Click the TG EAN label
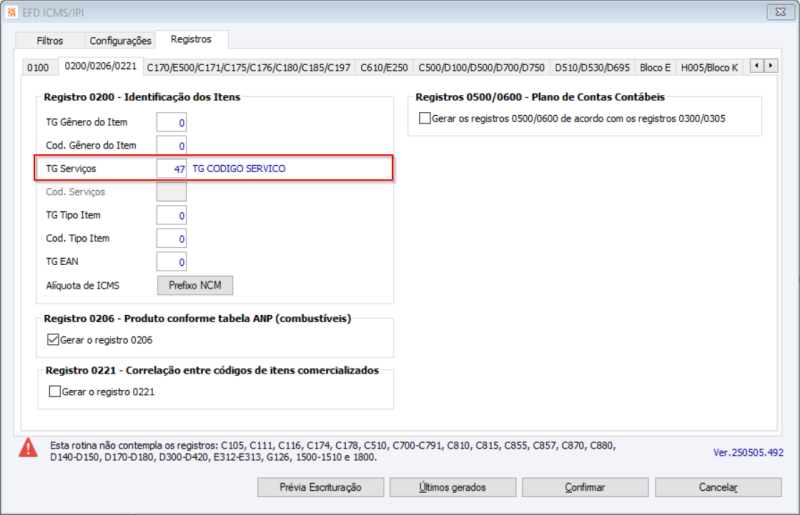Viewport: 800px width, 515px height. (62, 261)
